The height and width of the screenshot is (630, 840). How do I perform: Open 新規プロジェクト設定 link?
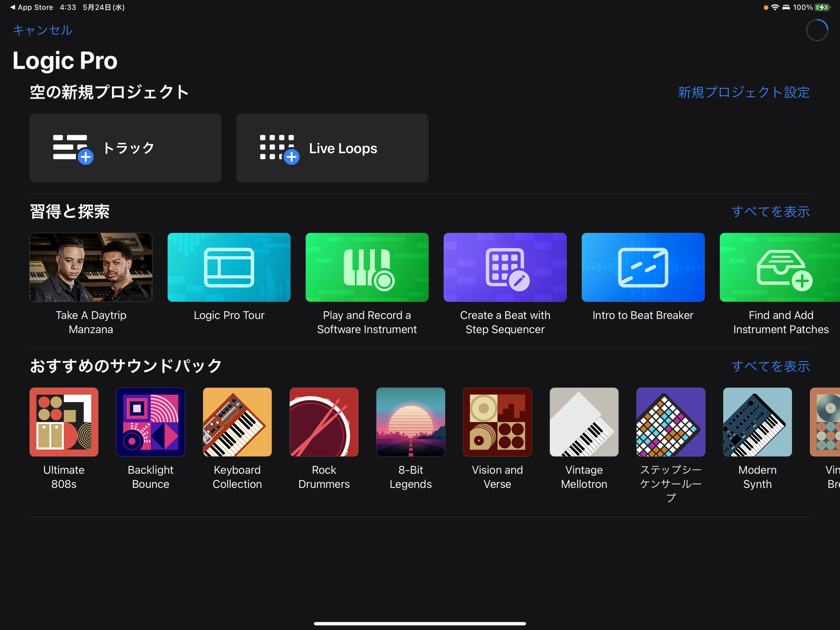tap(743, 92)
